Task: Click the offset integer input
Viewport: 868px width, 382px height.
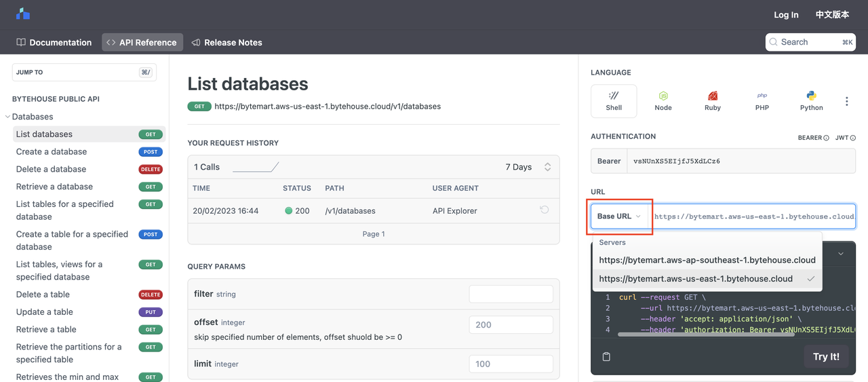Action: click(511, 325)
